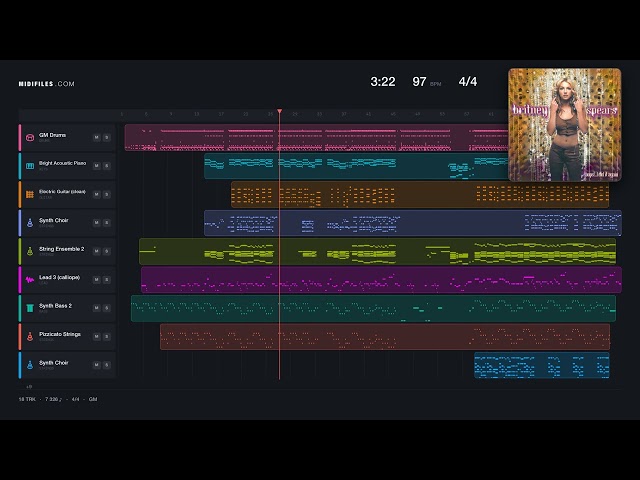The height and width of the screenshot is (480, 640).
Task: Click the Electric Guitar (clean) fretboard icon
Action: coord(30,194)
